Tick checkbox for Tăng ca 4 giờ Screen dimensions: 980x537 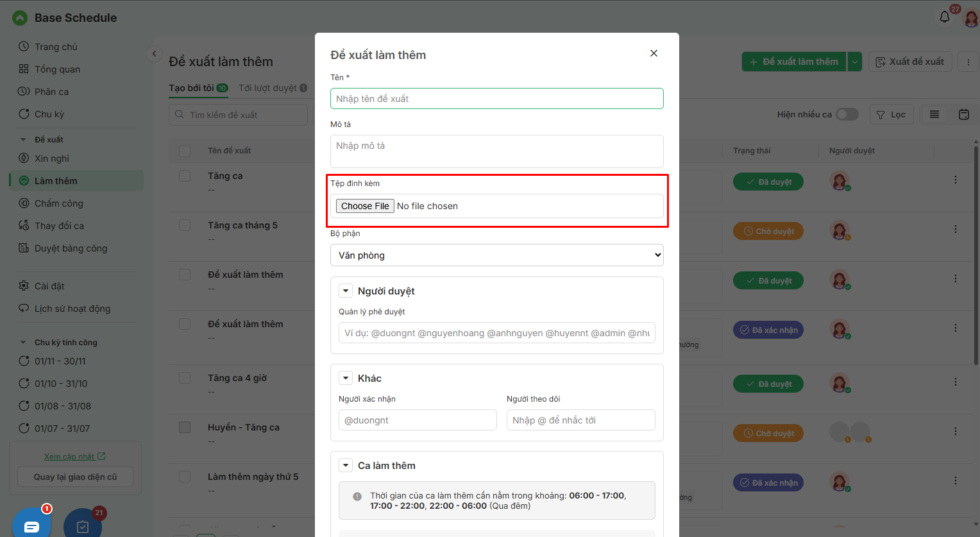coord(185,378)
